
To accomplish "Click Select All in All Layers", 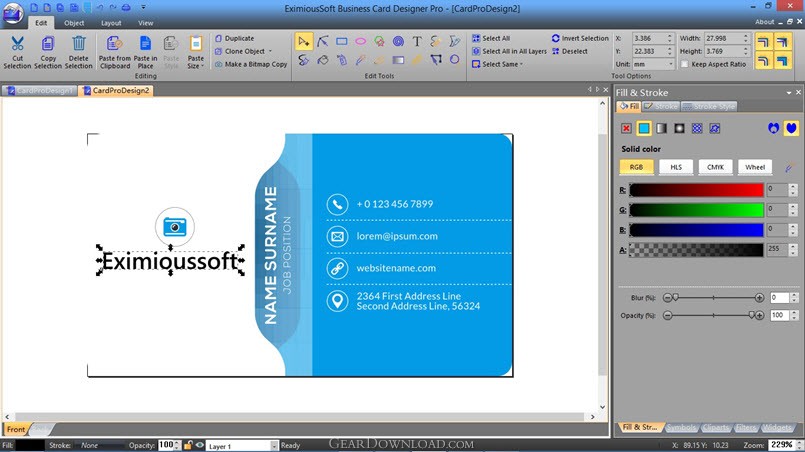I will 509,51.
